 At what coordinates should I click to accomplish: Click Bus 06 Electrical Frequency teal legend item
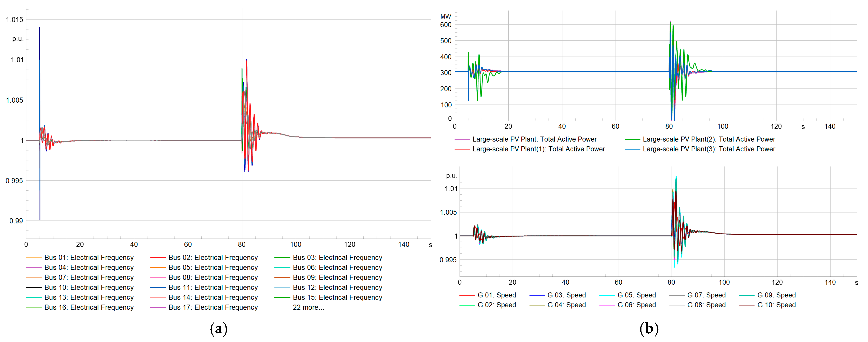[337, 268]
